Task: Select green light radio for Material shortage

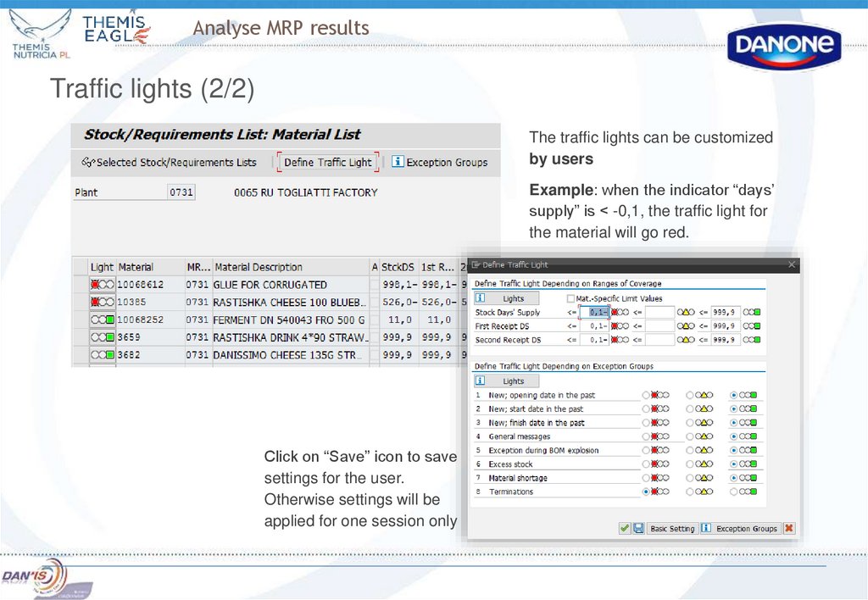Action: [733, 477]
